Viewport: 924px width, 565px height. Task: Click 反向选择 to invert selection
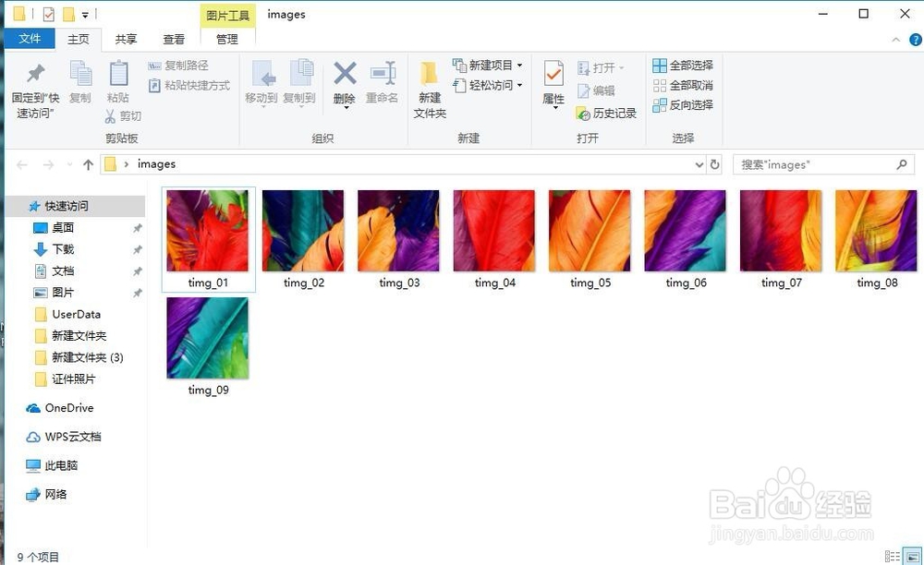click(682, 104)
